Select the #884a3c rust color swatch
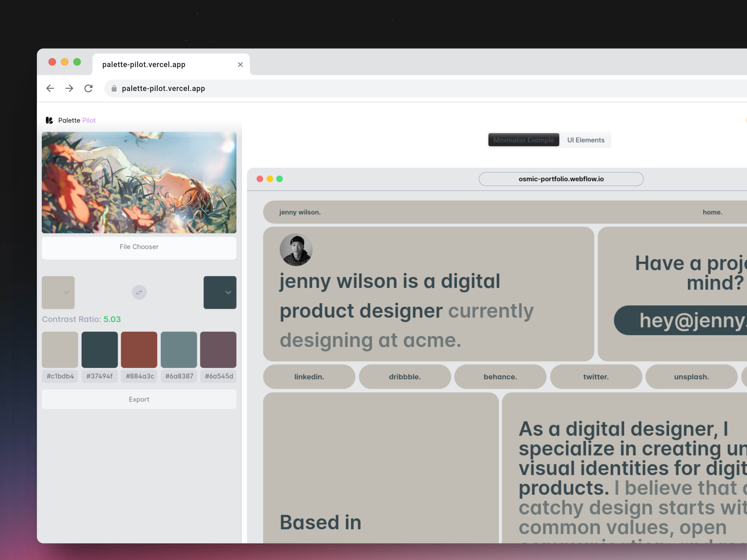Image resolution: width=747 pixels, height=560 pixels. [139, 350]
